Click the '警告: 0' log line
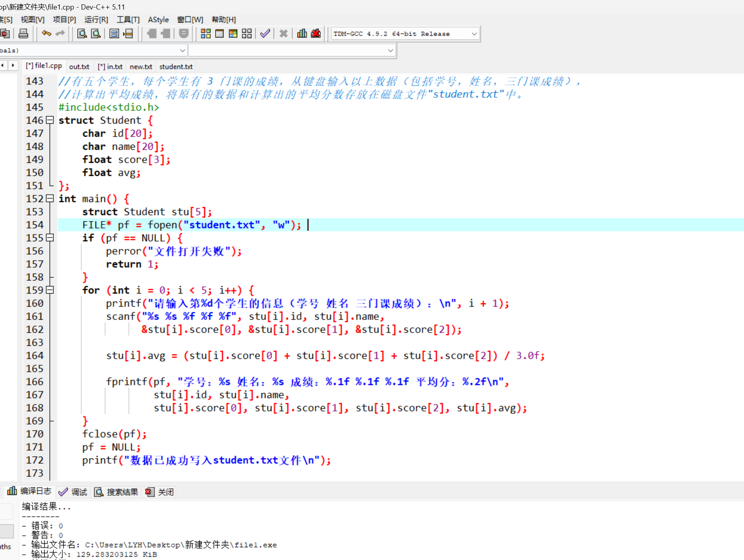 tap(42, 535)
